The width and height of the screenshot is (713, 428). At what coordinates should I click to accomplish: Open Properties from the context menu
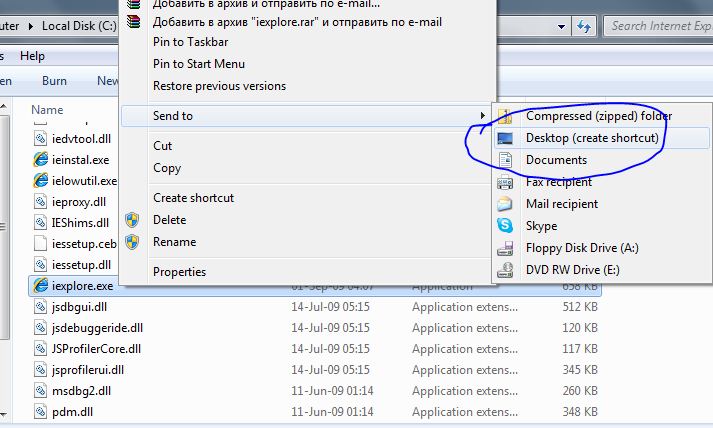coord(179,272)
